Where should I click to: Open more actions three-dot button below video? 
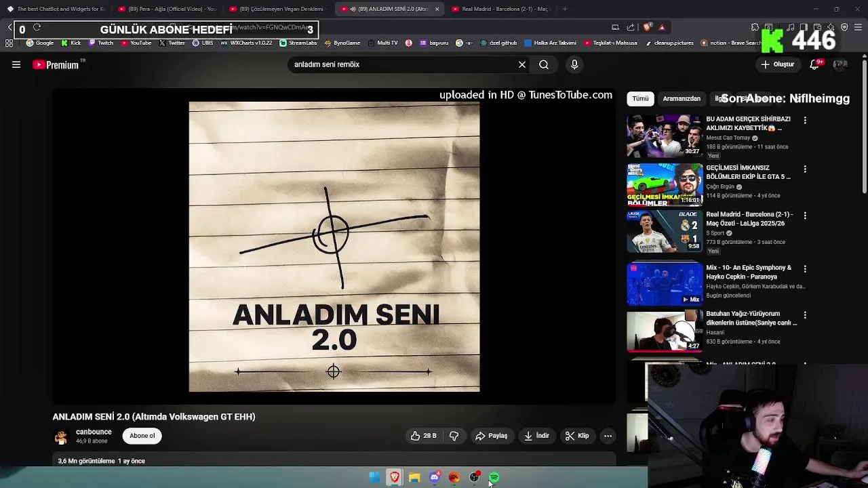608,436
